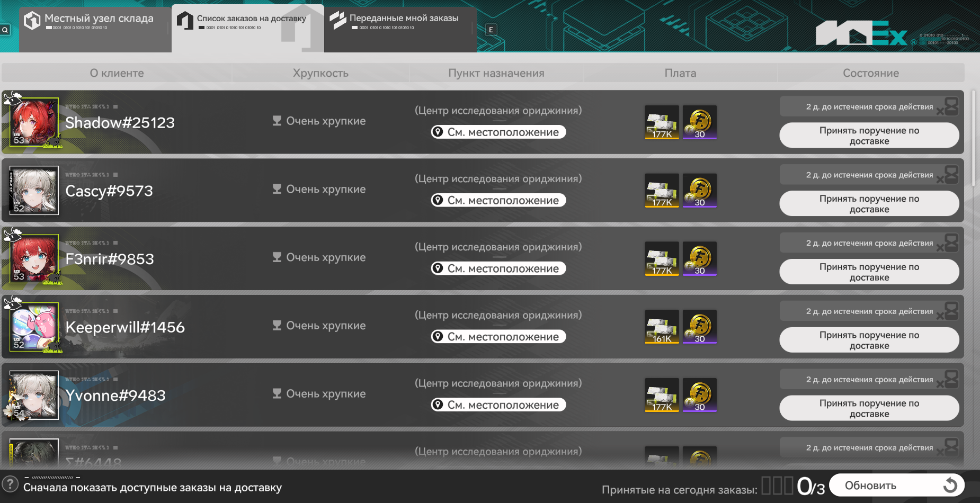
Task: Toggle showing available delivery orders first
Action: point(153,488)
